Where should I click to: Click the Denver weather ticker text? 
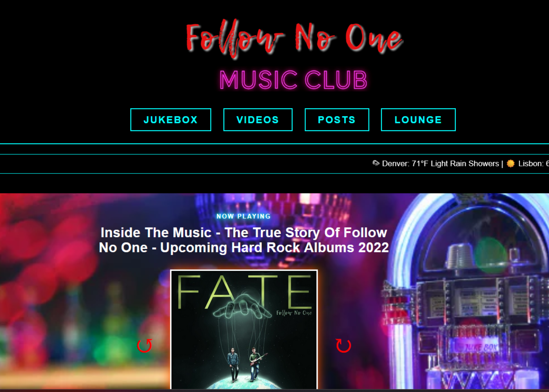click(x=440, y=163)
